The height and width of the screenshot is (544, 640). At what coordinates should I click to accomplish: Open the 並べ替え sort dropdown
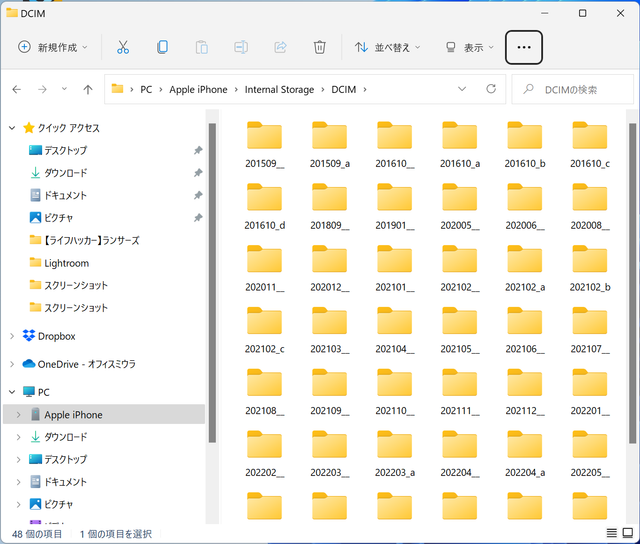point(387,47)
